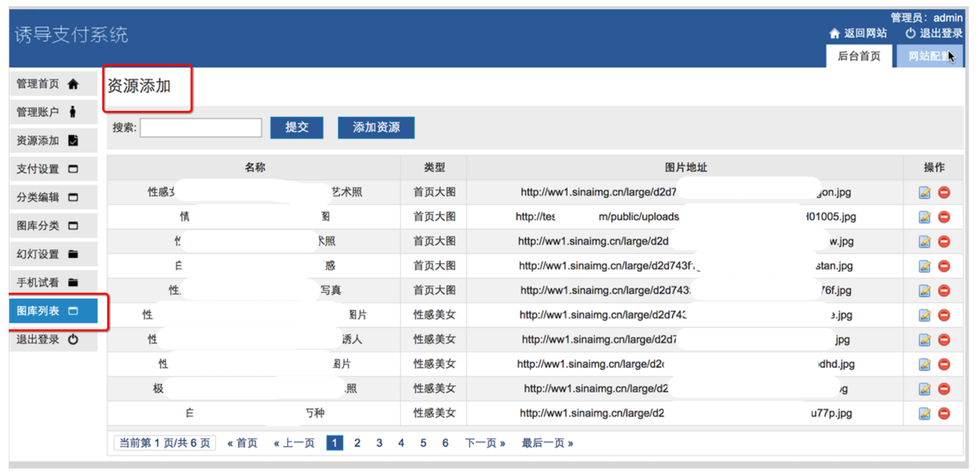Screen dimensions: 980x476
Task: Click the red delete icon in first row
Action: [944, 193]
